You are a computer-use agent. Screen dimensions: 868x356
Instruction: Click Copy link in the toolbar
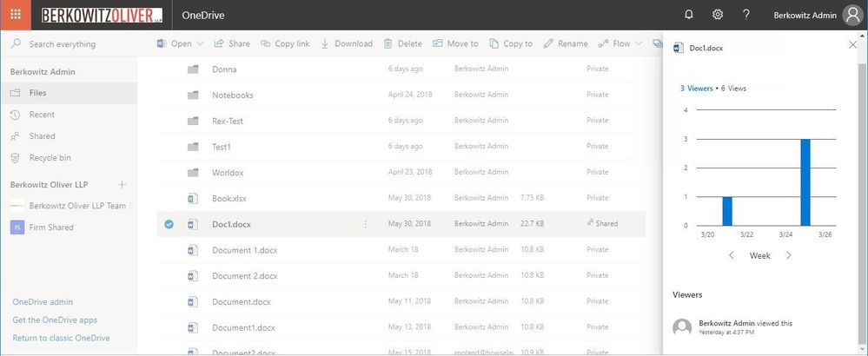[284, 43]
